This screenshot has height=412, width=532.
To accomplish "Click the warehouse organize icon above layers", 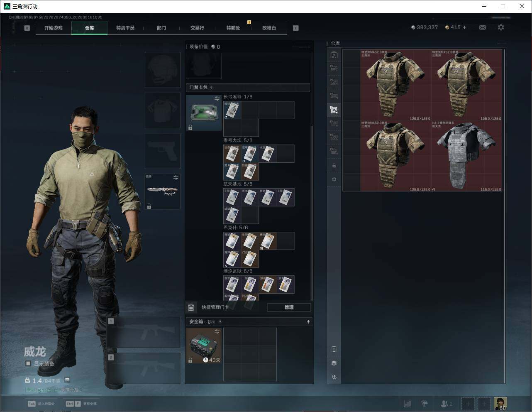I will pos(334,349).
